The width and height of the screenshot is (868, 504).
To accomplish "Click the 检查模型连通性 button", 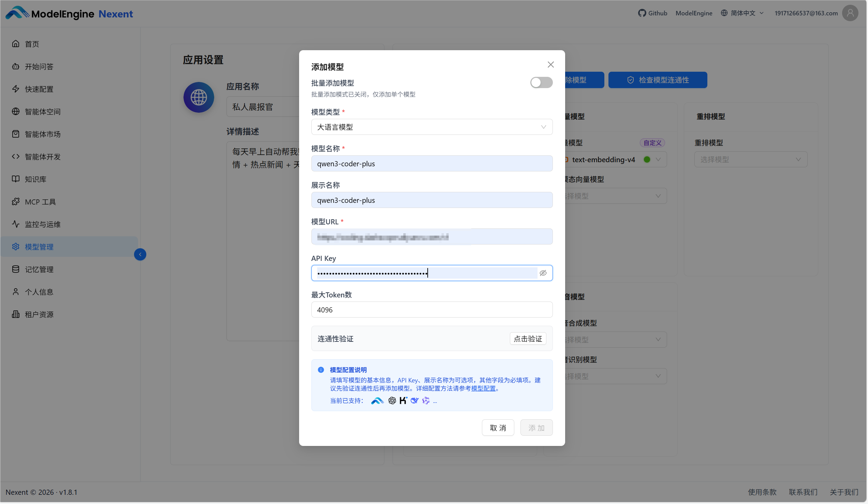I will coord(657,80).
